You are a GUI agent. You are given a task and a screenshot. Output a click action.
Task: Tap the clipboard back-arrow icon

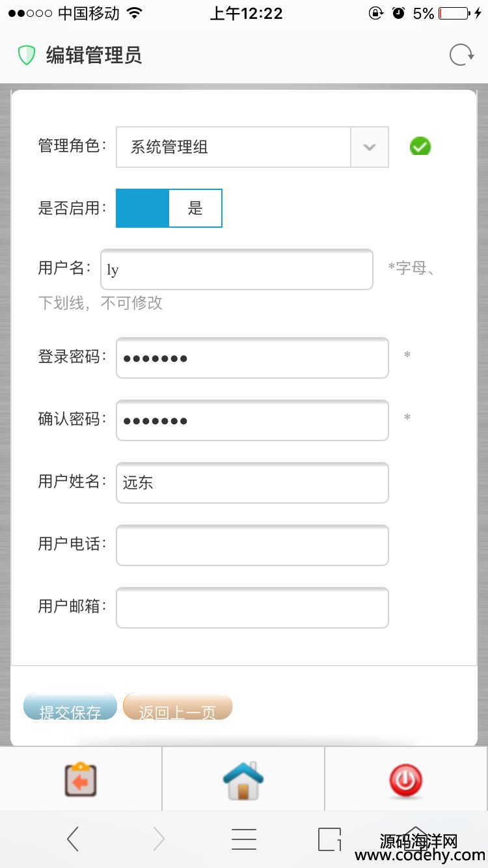tap(81, 780)
